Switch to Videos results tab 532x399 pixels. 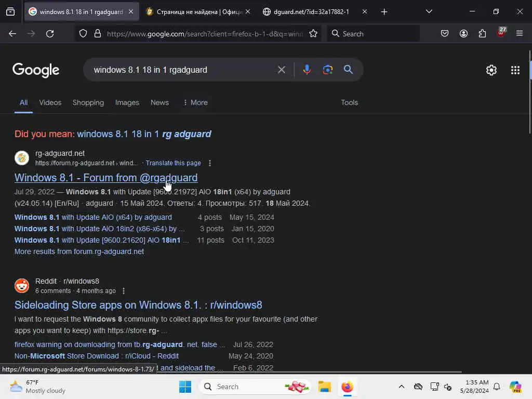(x=50, y=103)
